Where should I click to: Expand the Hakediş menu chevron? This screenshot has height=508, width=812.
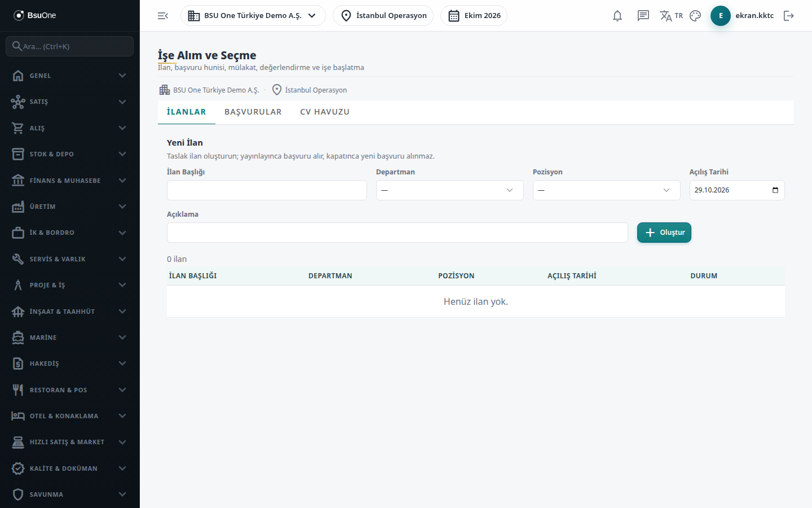[x=122, y=364]
